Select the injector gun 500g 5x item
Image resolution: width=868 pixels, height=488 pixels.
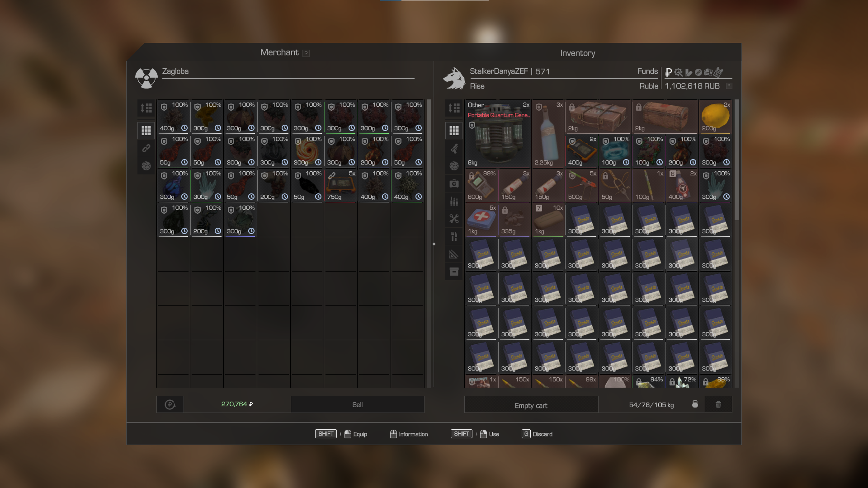(581, 185)
